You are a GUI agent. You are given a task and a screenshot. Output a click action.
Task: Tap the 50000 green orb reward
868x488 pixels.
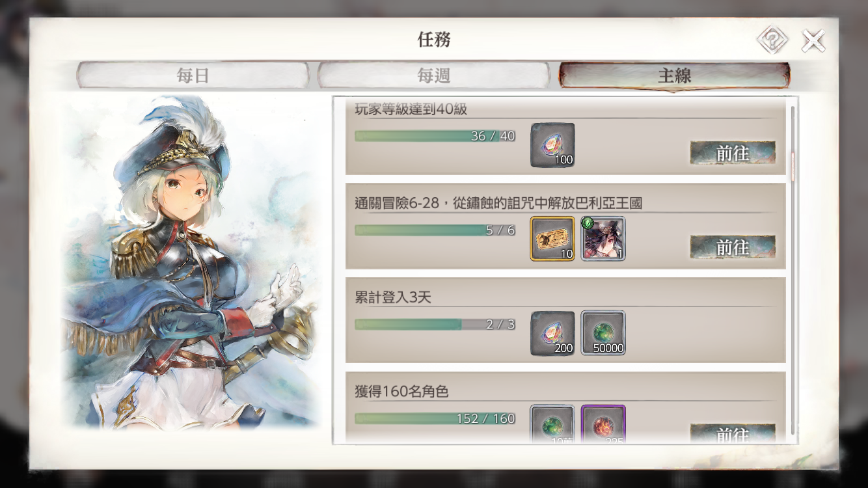pyautogui.click(x=603, y=333)
